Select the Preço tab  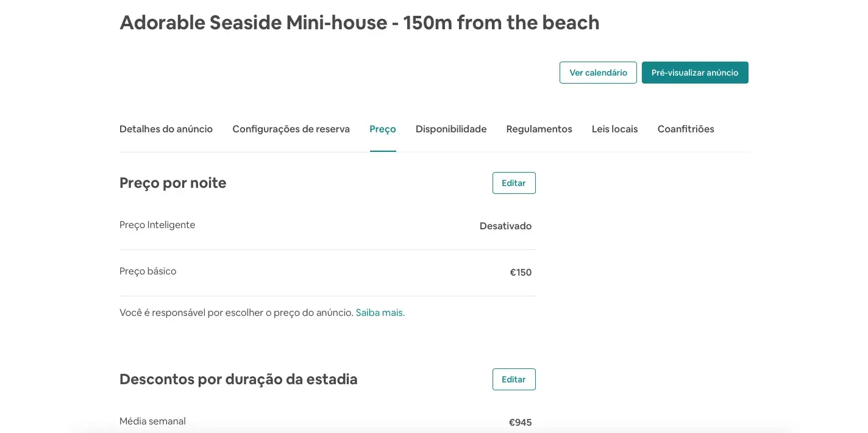[x=383, y=129]
